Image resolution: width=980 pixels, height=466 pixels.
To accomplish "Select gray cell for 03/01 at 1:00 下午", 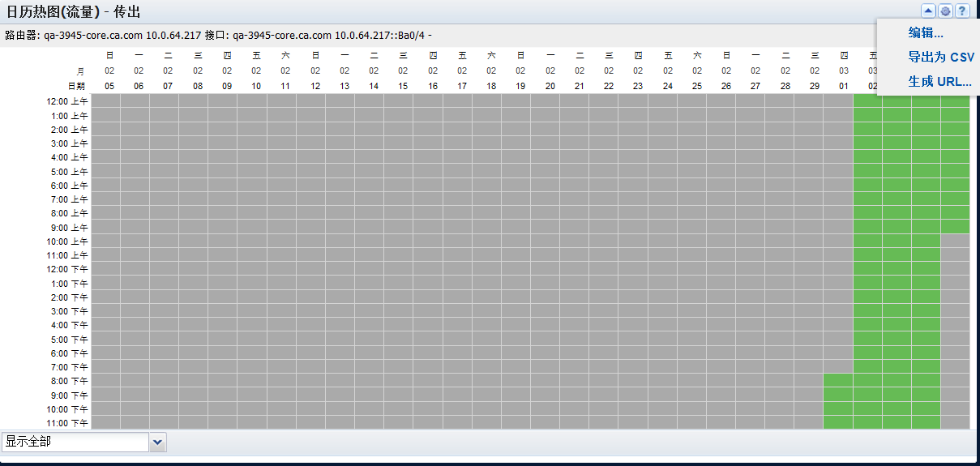I will (838, 283).
